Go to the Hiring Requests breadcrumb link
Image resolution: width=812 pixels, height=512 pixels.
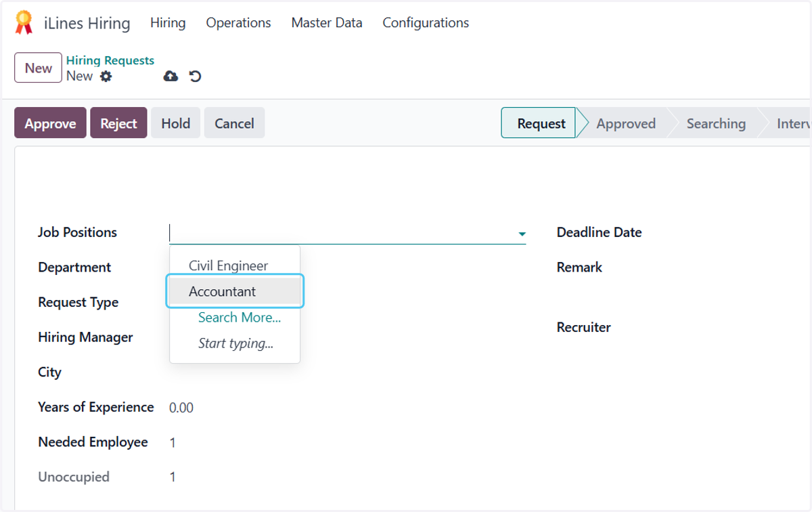coord(110,60)
